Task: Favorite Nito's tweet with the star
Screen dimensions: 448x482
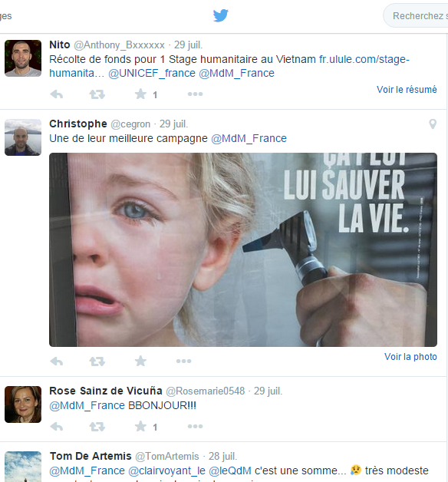Action: pos(140,94)
